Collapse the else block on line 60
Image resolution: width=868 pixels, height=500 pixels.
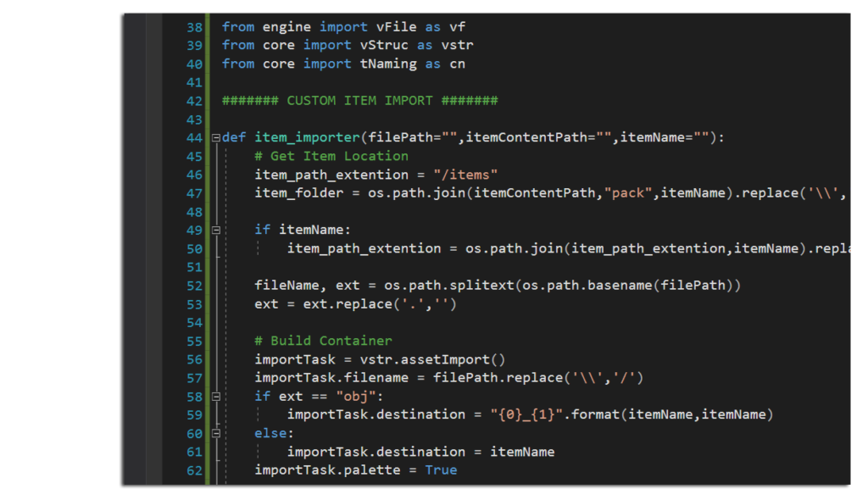point(215,432)
